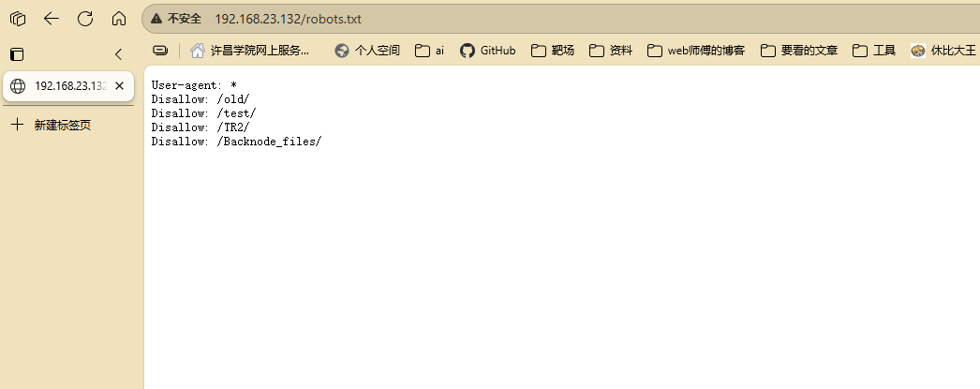Open the browser home page
This screenshot has height=389, width=980.
click(x=119, y=19)
